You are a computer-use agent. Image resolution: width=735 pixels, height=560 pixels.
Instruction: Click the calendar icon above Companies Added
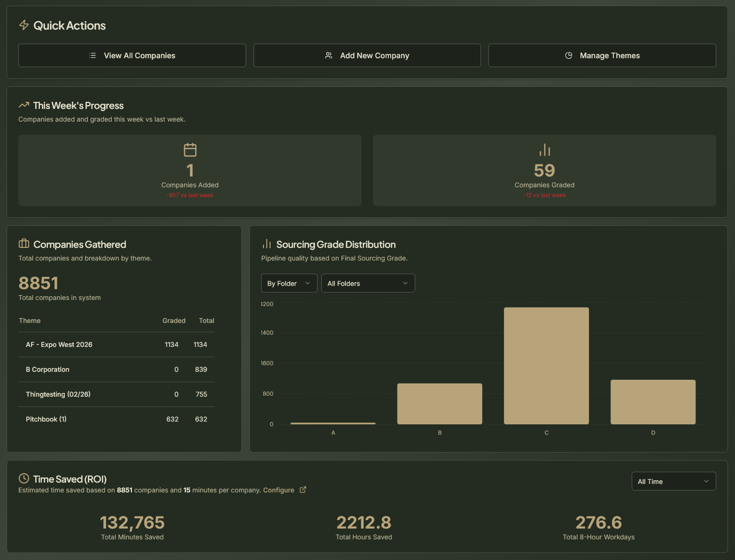pyautogui.click(x=190, y=149)
